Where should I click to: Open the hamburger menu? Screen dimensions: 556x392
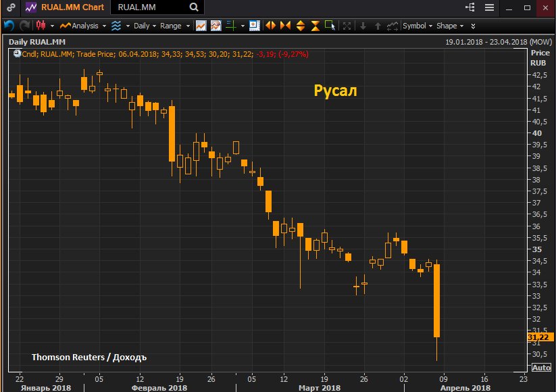click(489, 7)
